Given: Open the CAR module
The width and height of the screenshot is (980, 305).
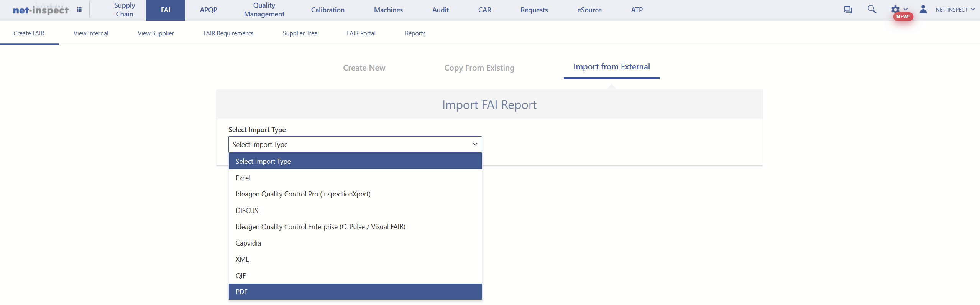Looking at the screenshot, I should point(485,10).
